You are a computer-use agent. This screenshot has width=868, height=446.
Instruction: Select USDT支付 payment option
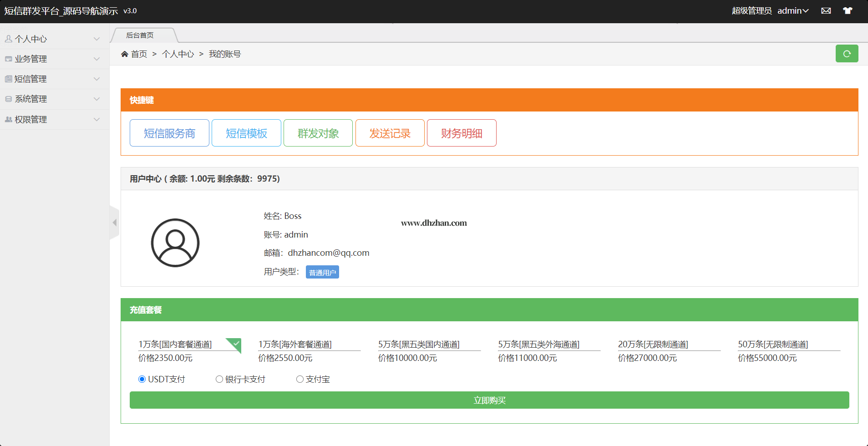(x=142, y=379)
